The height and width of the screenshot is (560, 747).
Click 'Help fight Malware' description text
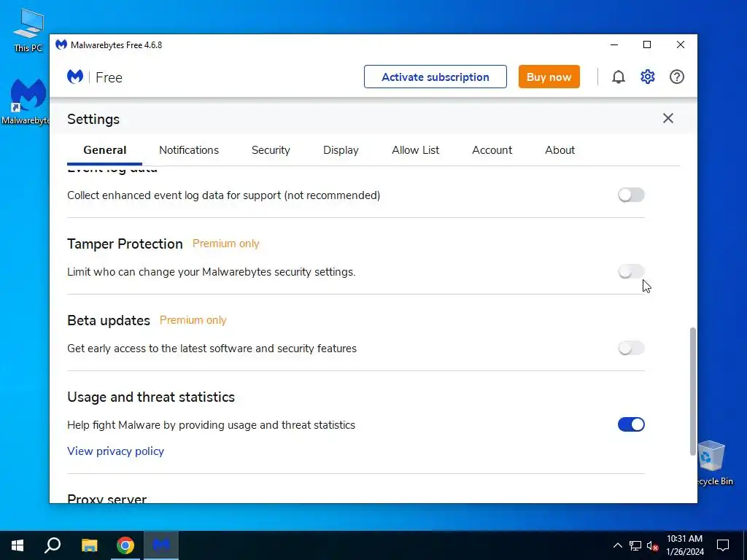(211, 425)
